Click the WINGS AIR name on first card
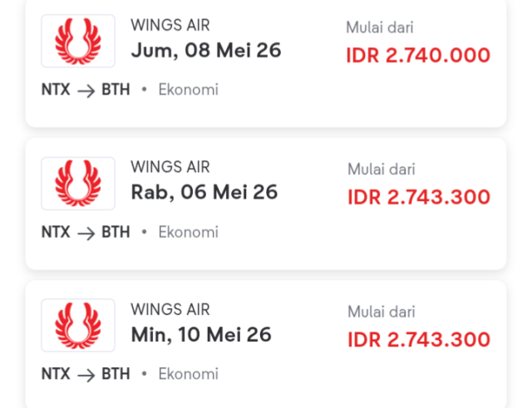Image resolution: width=532 pixels, height=408 pixels. tap(170, 25)
